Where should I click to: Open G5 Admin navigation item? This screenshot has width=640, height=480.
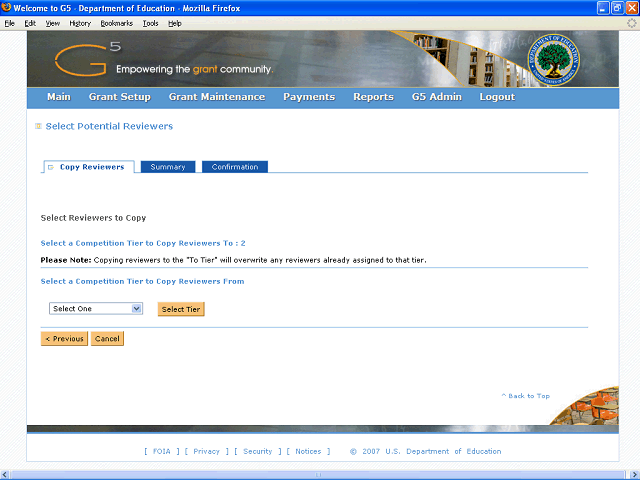click(436, 97)
